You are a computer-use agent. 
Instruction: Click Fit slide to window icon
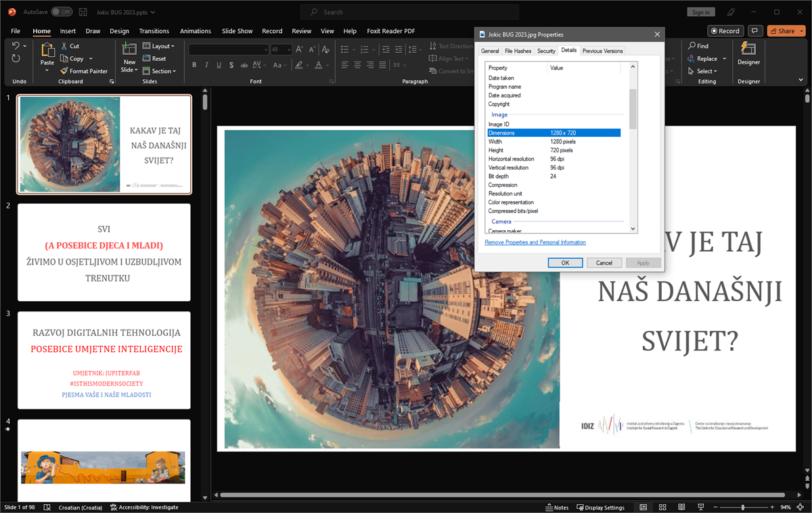click(x=801, y=508)
